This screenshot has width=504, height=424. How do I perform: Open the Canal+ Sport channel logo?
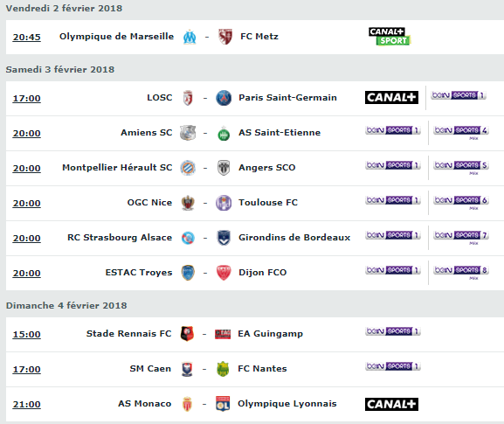(x=390, y=37)
